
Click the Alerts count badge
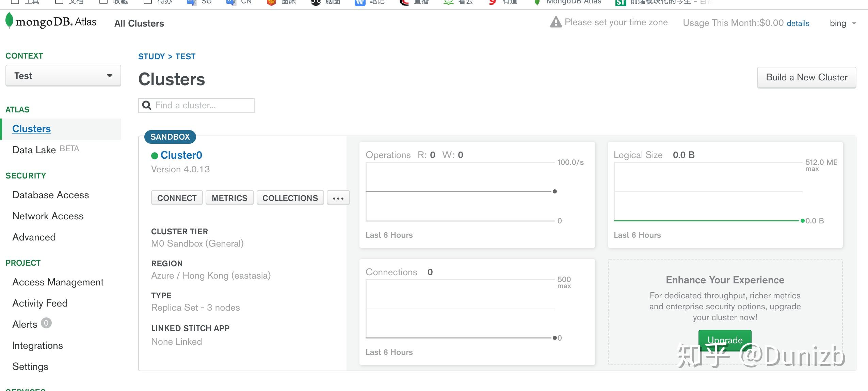click(46, 323)
